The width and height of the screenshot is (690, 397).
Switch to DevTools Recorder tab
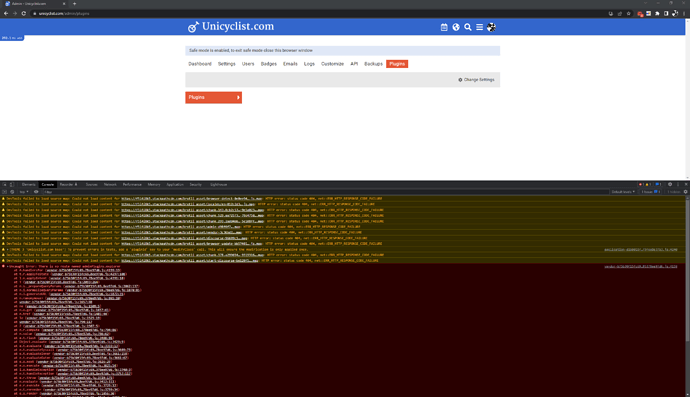(x=68, y=185)
